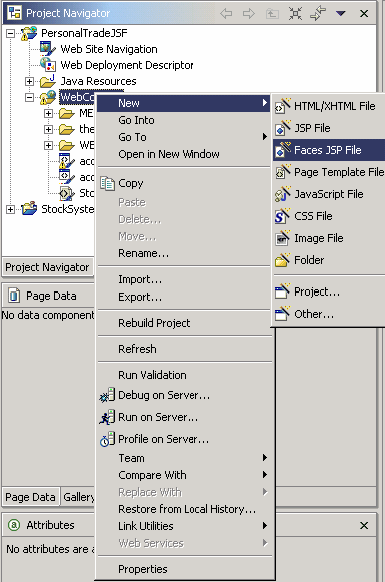
Task: Close the Attributes view
Action: [x=364, y=526]
